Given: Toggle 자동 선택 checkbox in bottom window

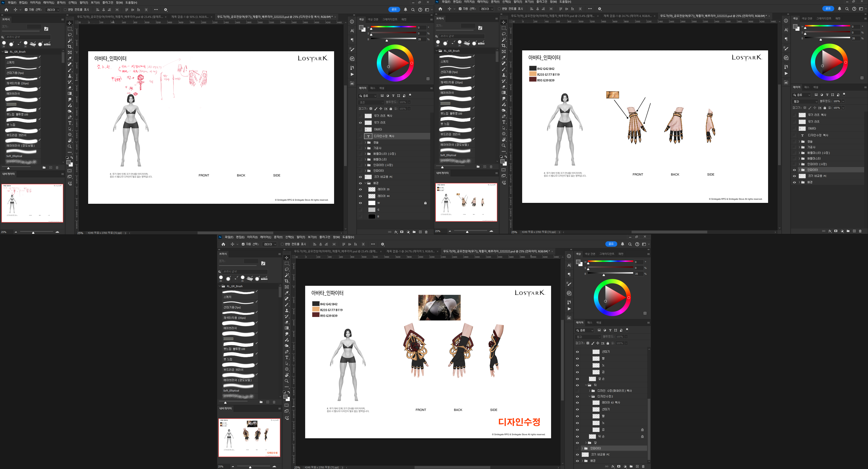Looking at the screenshot, I should 243,244.
